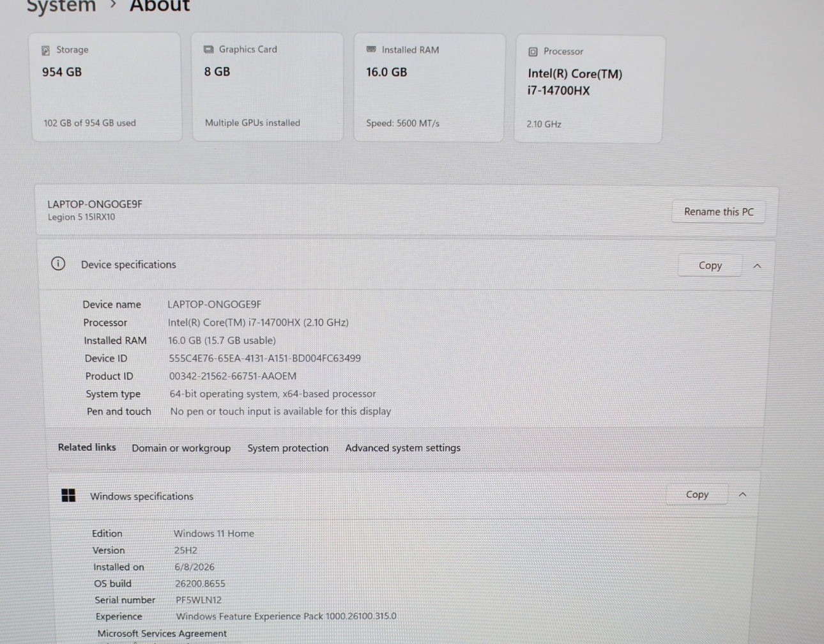Select the Device name value LAPTOP-ONGOGE9F

click(x=214, y=304)
